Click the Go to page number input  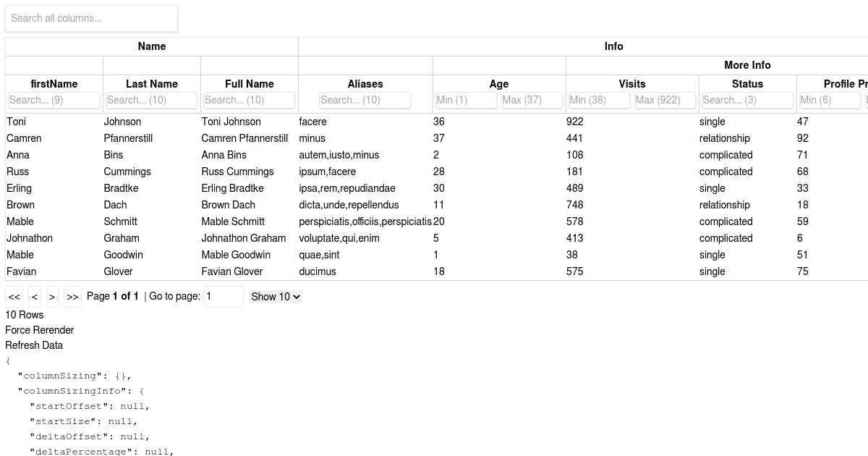[x=224, y=297]
